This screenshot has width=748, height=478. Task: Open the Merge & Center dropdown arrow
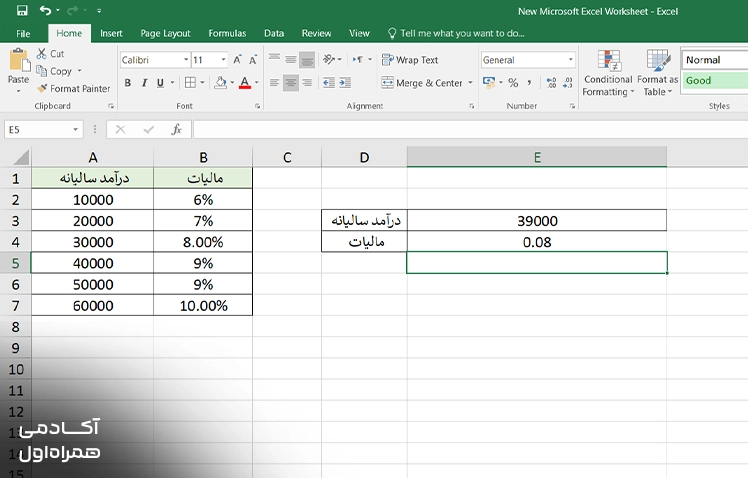click(x=470, y=83)
